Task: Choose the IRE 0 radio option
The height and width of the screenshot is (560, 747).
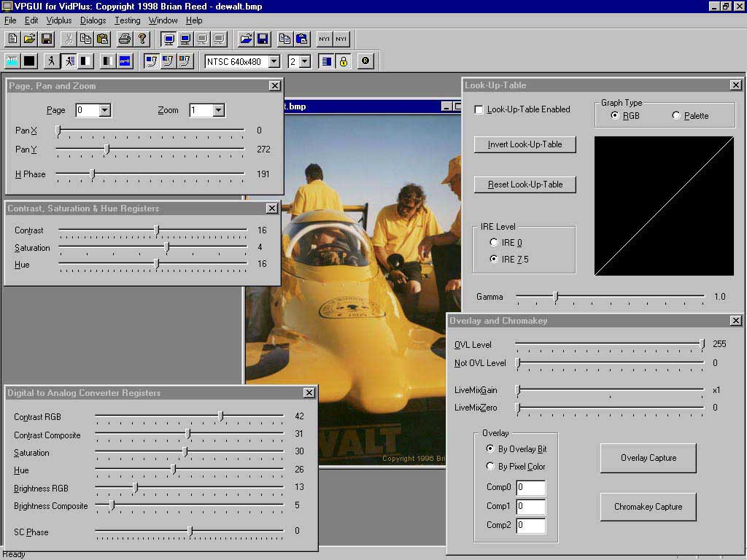Action: click(494, 242)
